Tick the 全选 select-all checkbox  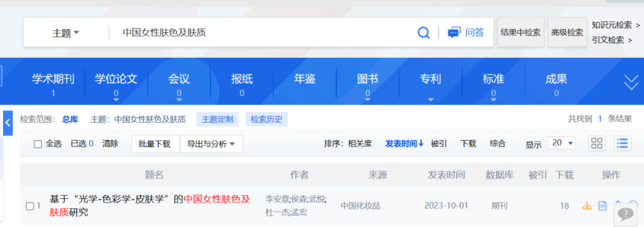coord(38,144)
